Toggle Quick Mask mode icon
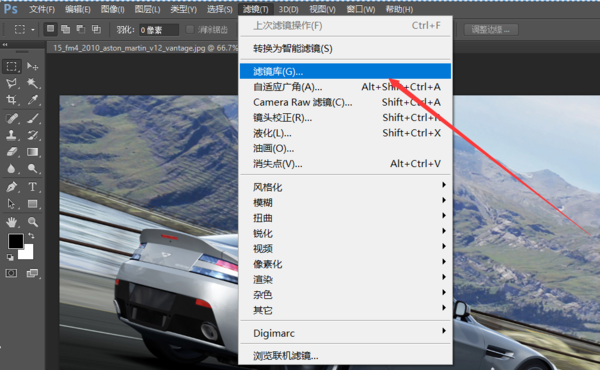Image resolution: width=600 pixels, height=370 pixels. [x=11, y=273]
